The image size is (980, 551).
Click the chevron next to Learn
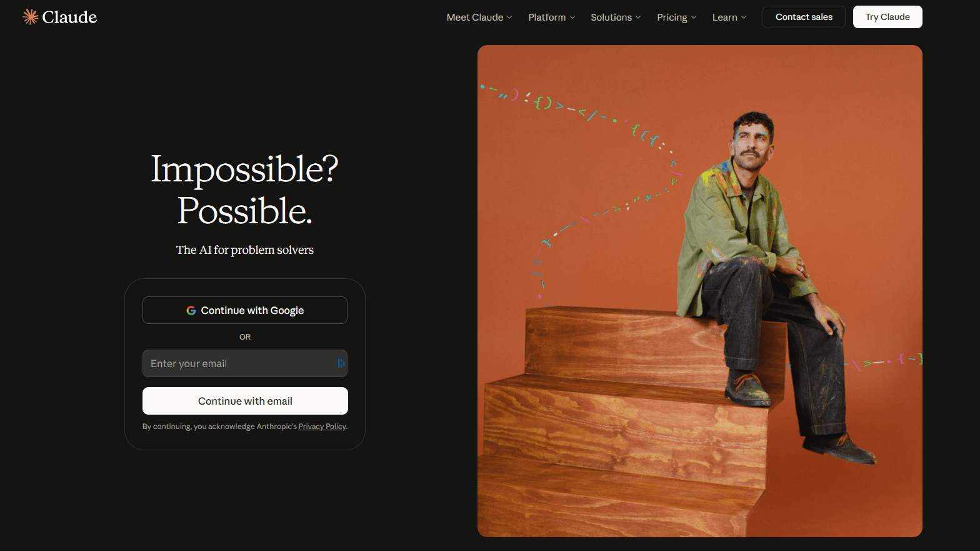pyautogui.click(x=744, y=18)
